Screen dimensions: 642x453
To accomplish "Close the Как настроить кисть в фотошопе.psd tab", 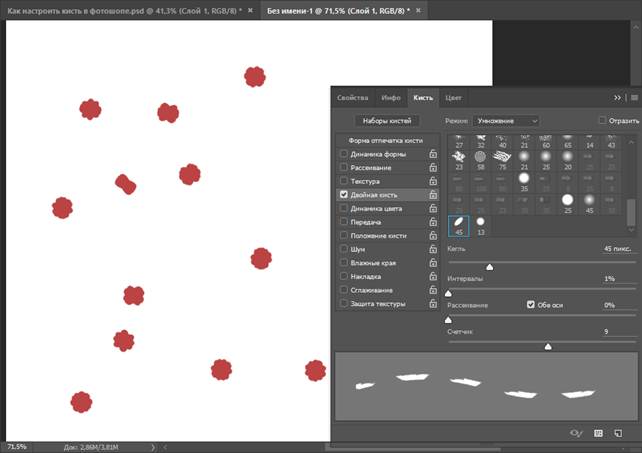I will (x=251, y=11).
